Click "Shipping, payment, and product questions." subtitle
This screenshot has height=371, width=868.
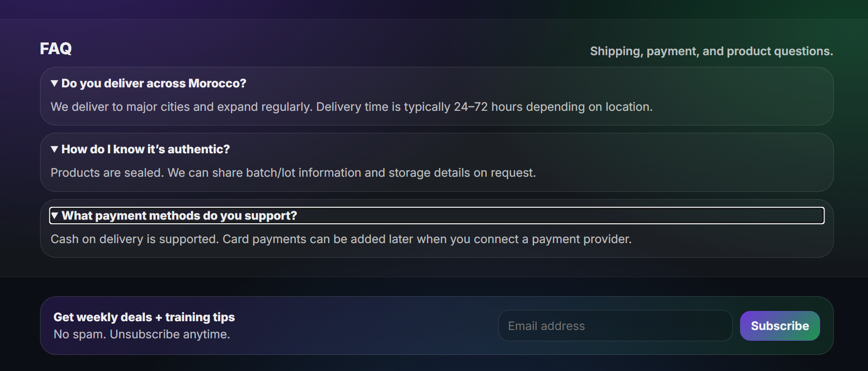click(x=711, y=51)
